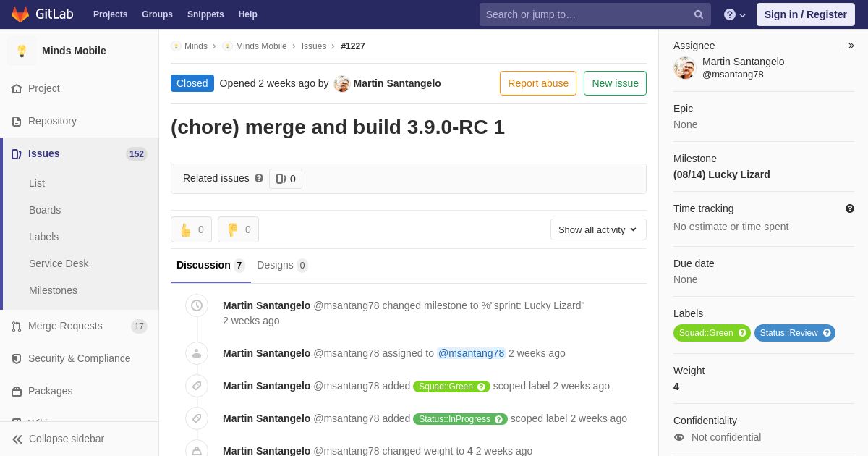Click the Project home icon

(x=17, y=88)
